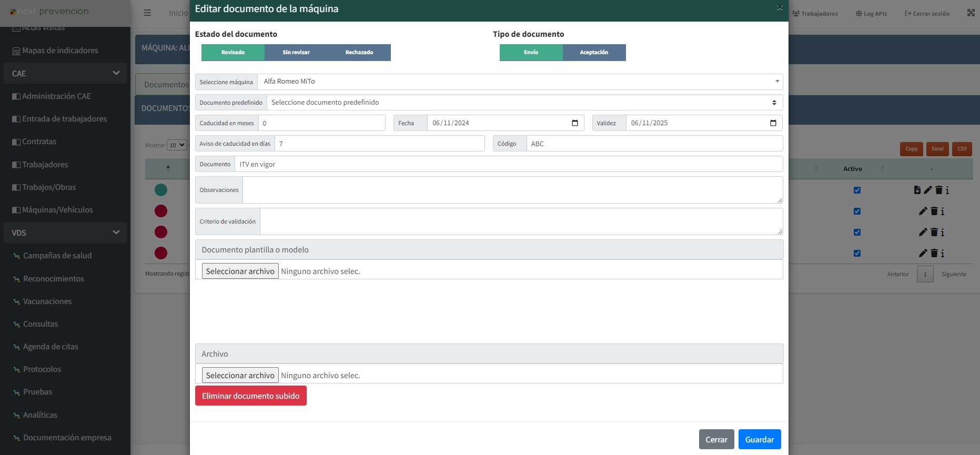Viewport: 980px width, 455px height.
Task: Collapse the VDS sidebar section
Action: 65,232
